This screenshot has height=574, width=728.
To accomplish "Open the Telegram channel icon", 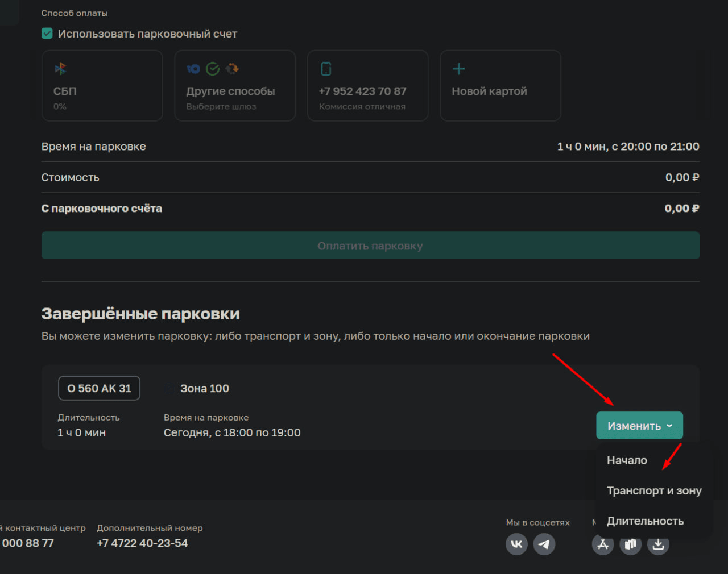I will coord(544,544).
